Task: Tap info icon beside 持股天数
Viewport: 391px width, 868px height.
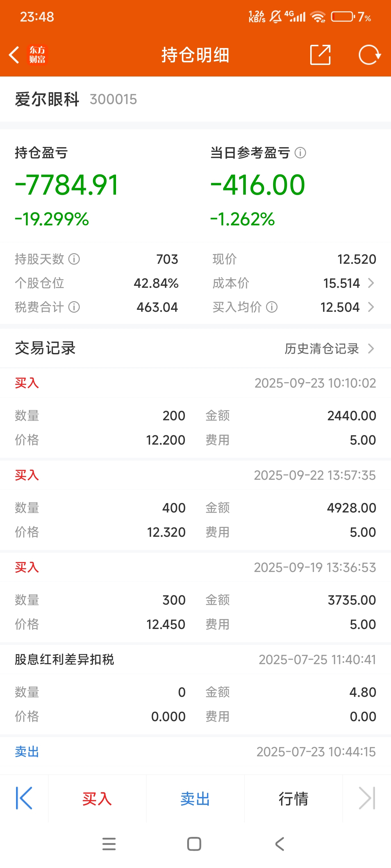Action: point(74,259)
